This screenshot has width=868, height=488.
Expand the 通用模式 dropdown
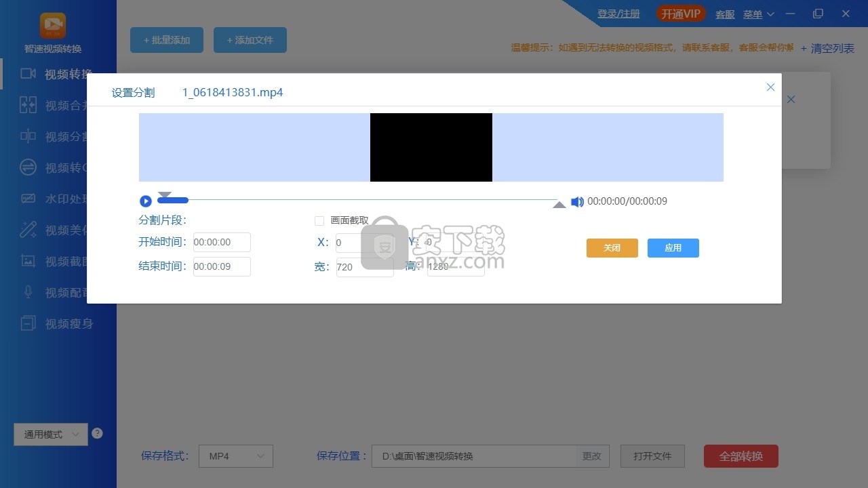[x=51, y=434]
